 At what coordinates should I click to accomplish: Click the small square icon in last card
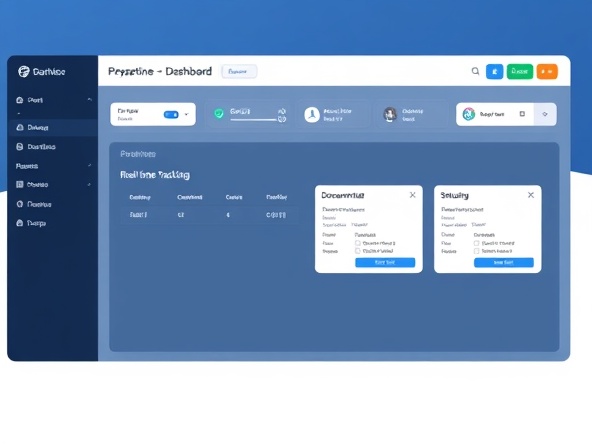pyautogui.click(x=522, y=114)
